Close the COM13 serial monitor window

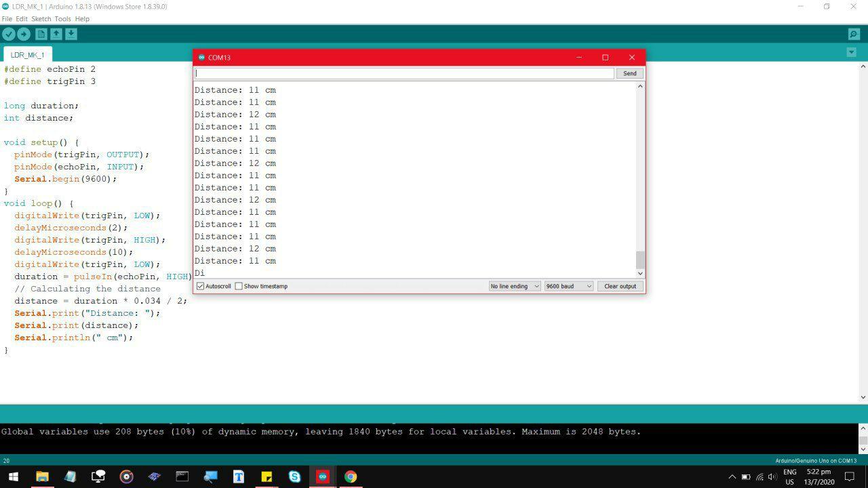click(x=632, y=58)
